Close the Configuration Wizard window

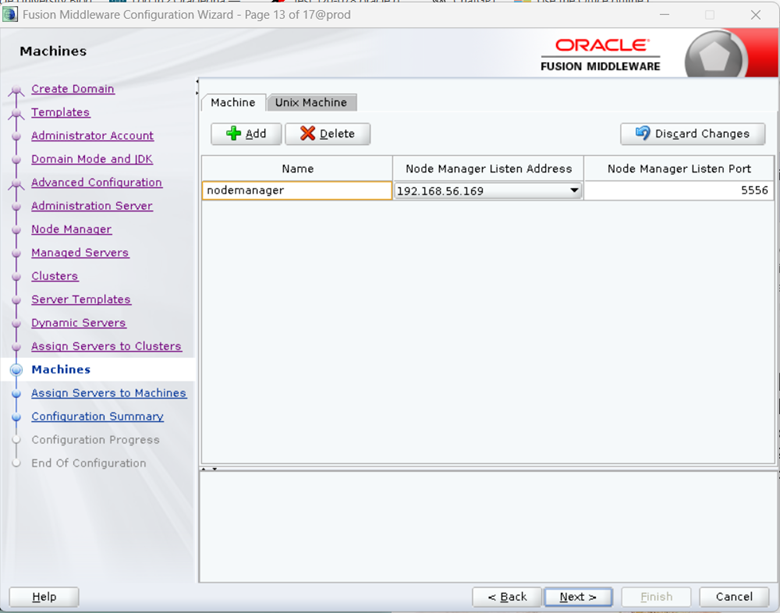coord(756,15)
